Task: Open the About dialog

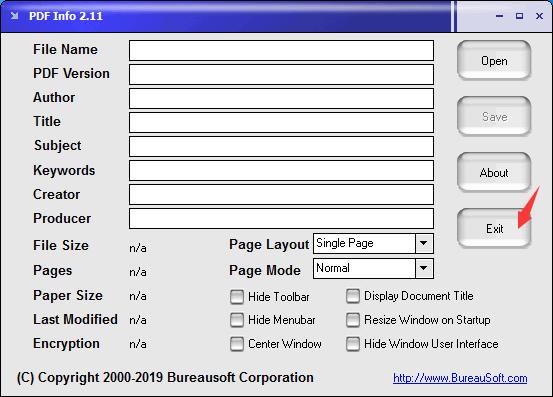Action: click(494, 172)
